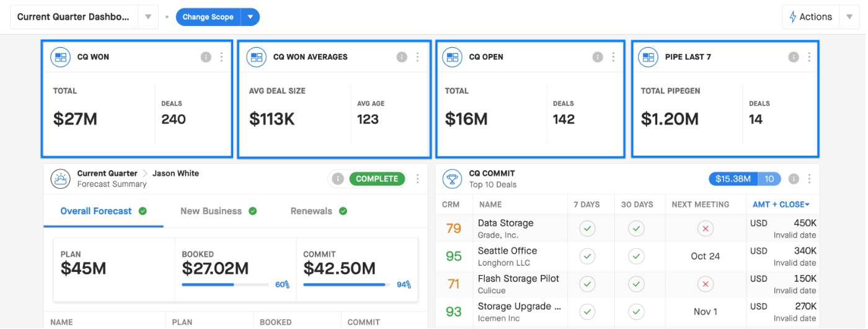Click Flash Storage Pilot 30 days checkmark
The width and height of the screenshot is (868, 329).
pyautogui.click(x=636, y=284)
